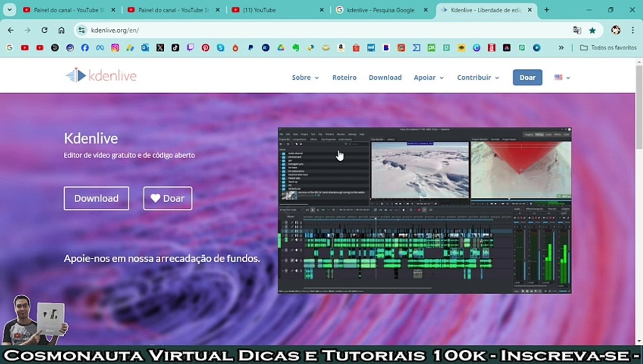Image resolution: width=643 pixels, height=364 pixels.
Task: Open the tab search dropdown arrow
Action: point(9,10)
